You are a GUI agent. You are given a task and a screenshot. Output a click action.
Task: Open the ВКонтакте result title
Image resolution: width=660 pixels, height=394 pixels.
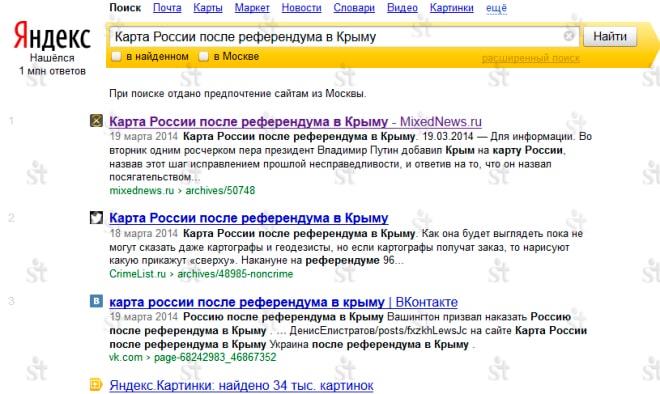[x=283, y=302]
